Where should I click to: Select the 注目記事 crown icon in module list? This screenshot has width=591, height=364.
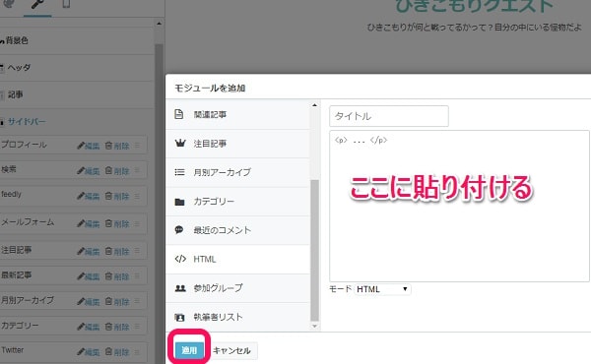[x=180, y=143]
